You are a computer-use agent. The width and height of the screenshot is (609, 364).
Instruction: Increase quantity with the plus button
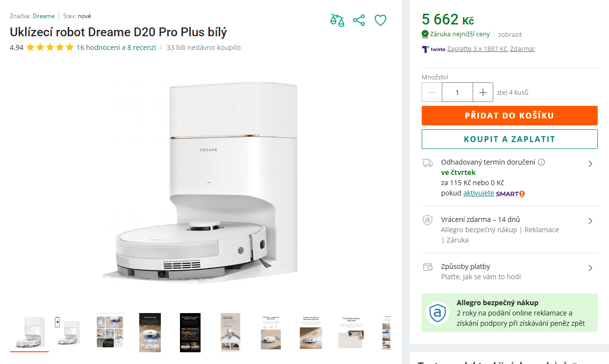pos(483,92)
